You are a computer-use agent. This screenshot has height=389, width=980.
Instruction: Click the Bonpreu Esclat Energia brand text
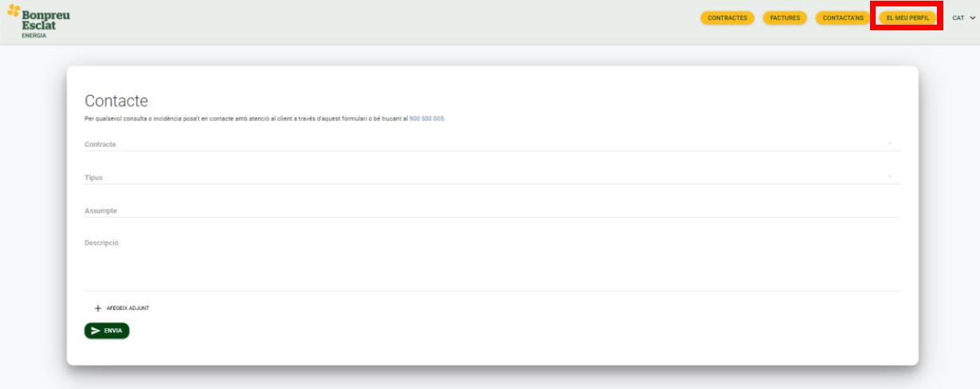click(x=45, y=22)
